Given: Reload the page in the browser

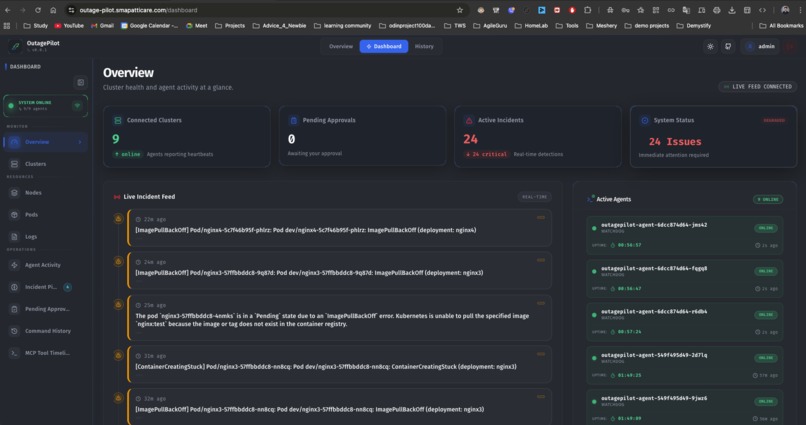Looking at the screenshot, I should click(38, 10).
